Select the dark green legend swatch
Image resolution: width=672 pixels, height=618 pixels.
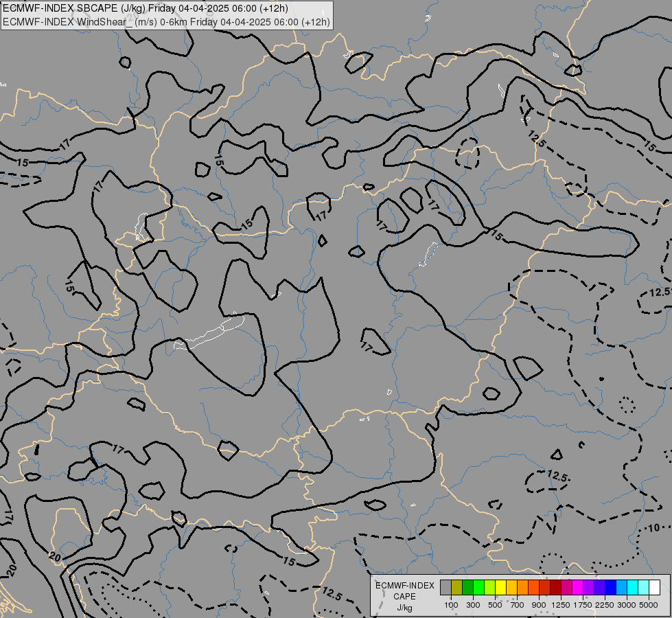point(467,588)
